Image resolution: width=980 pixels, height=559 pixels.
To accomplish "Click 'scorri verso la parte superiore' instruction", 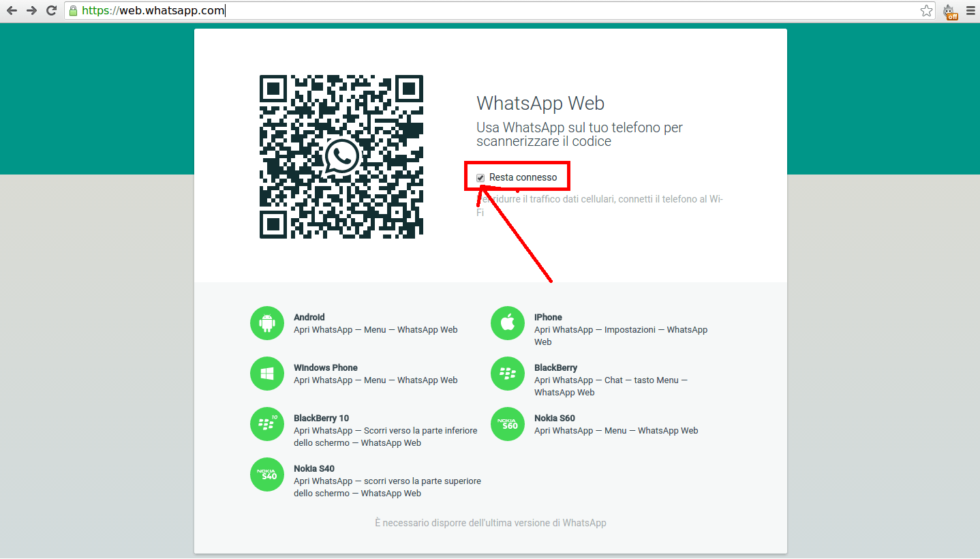I will [x=423, y=481].
